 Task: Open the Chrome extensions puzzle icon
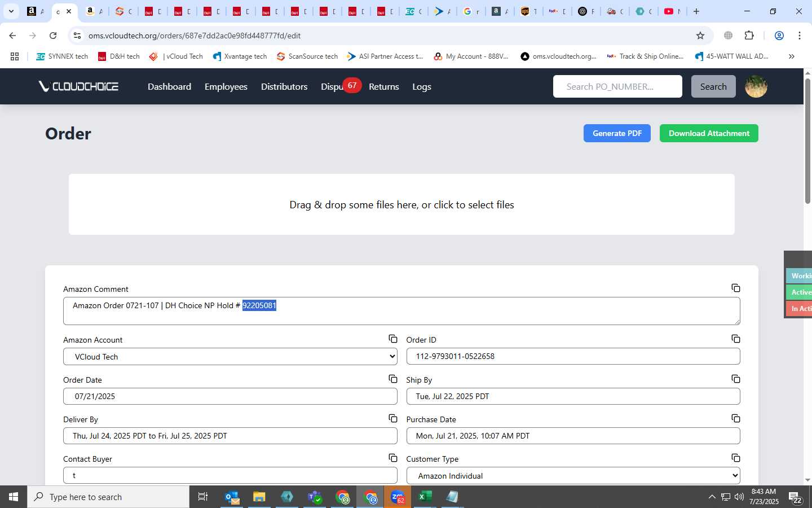click(x=749, y=36)
